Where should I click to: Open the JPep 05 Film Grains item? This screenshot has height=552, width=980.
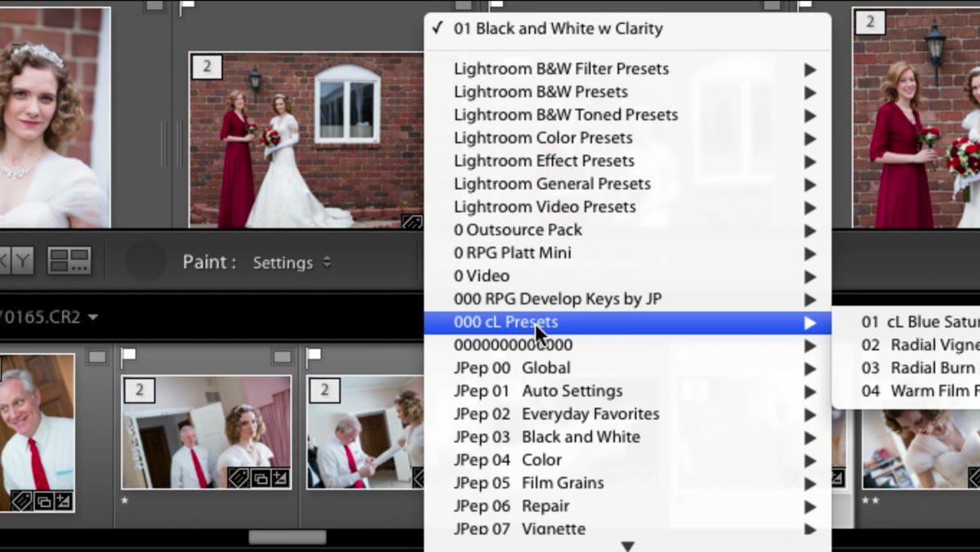pos(627,483)
